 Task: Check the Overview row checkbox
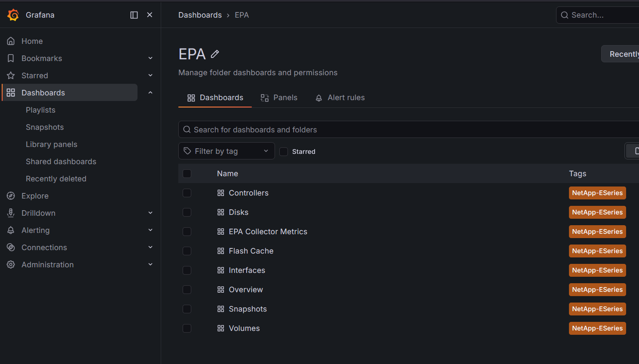pyautogui.click(x=187, y=290)
